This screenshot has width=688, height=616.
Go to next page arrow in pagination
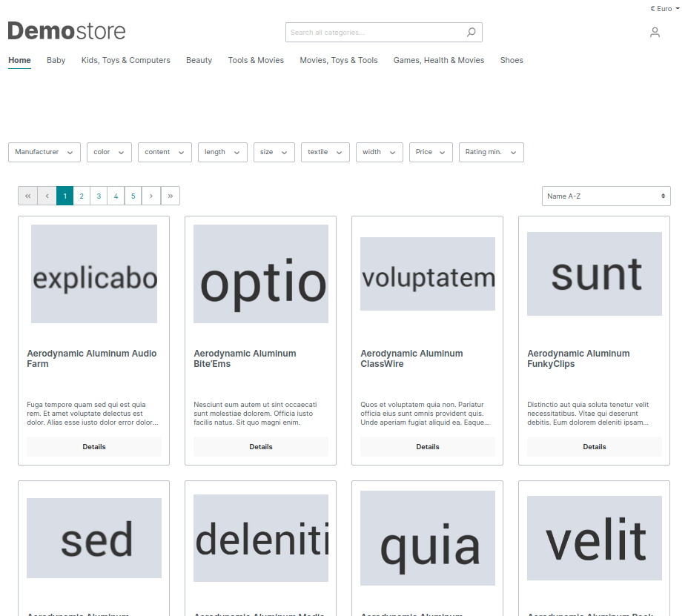(x=151, y=196)
